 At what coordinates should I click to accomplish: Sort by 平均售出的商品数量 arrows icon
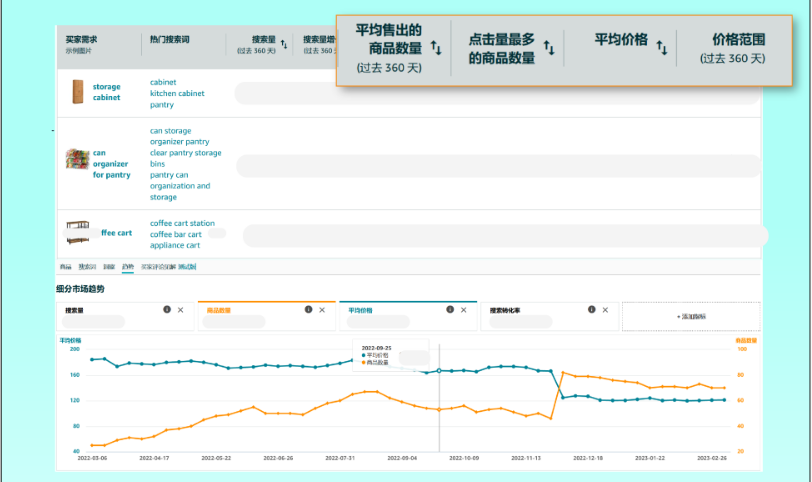[436, 48]
